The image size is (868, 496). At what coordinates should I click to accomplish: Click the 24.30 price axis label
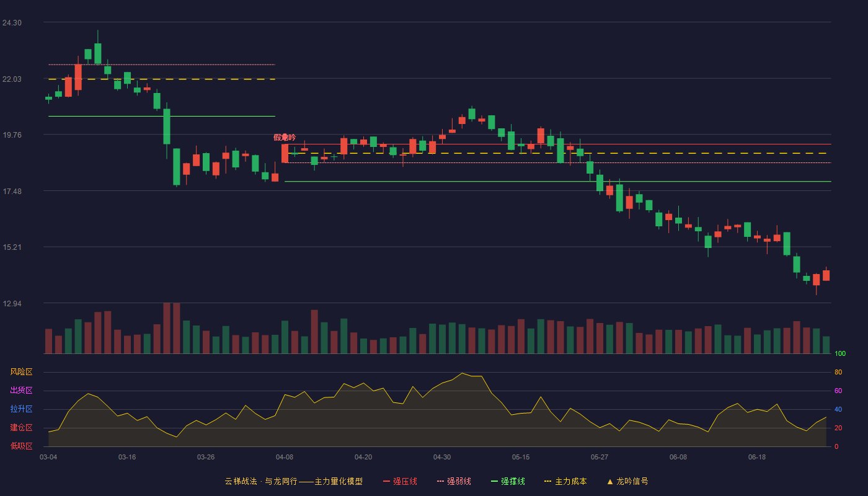coord(12,23)
